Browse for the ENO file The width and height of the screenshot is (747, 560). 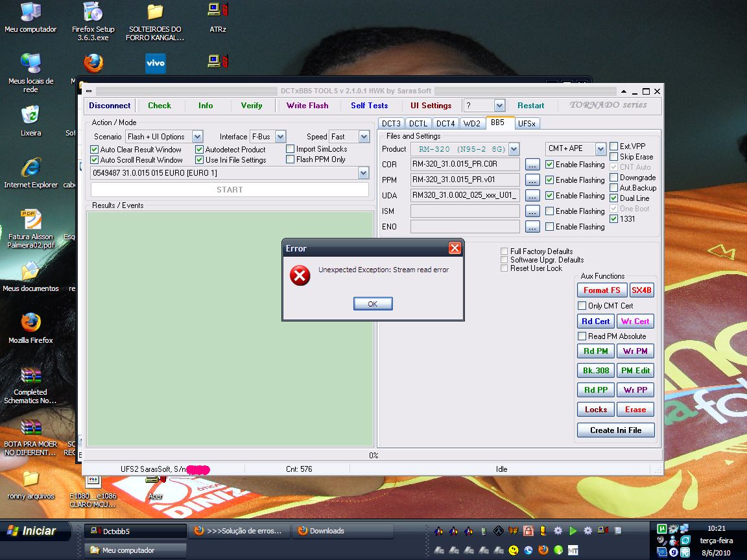click(532, 227)
